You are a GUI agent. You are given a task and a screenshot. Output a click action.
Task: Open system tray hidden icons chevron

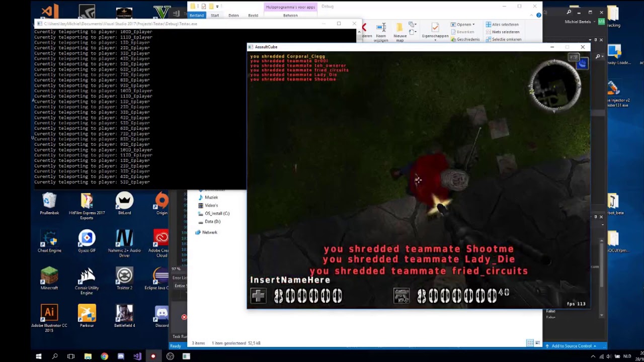593,356
